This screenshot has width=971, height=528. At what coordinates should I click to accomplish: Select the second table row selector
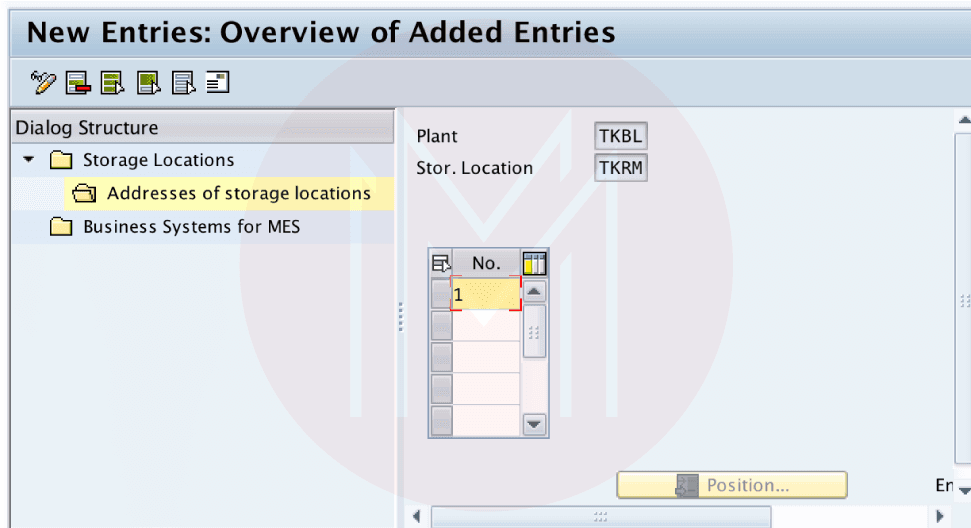440,326
